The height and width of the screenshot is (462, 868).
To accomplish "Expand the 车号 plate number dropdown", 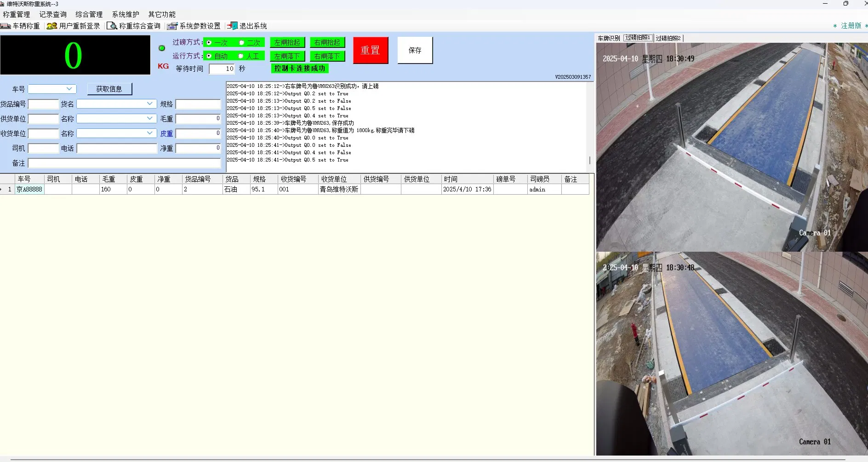I will point(69,89).
